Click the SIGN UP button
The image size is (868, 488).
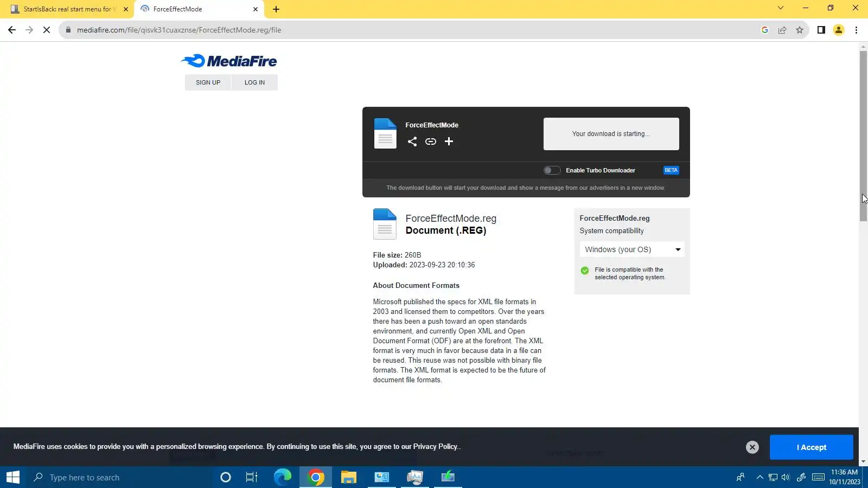[x=208, y=82]
